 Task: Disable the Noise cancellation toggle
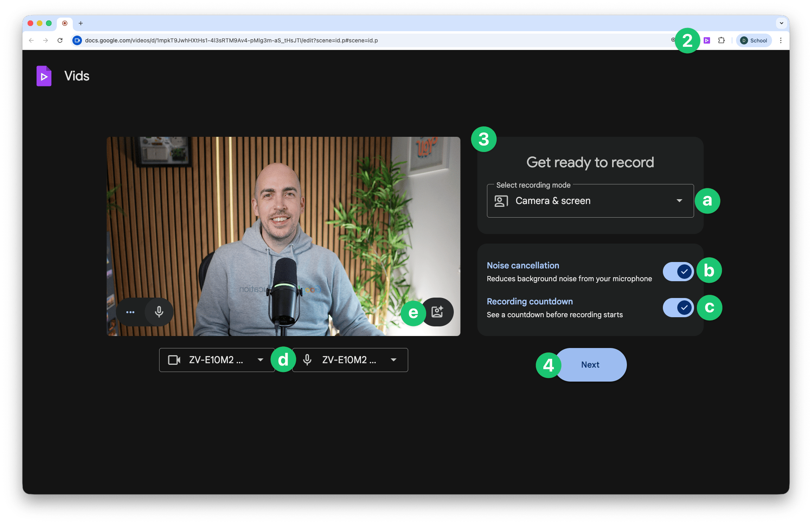pos(678,272)
